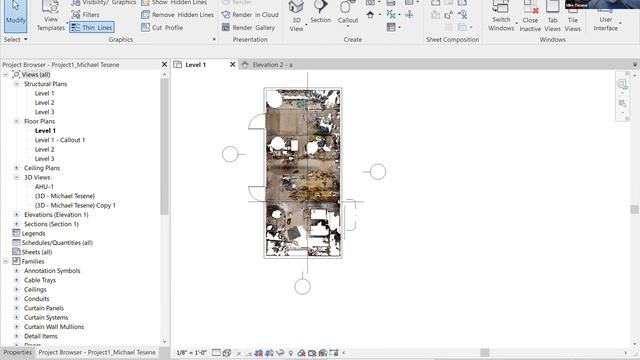Image resolution: width=640 pixels, height=360 pixels.
Task: Click the Duplicate View icon
Action: coord(391,15)
